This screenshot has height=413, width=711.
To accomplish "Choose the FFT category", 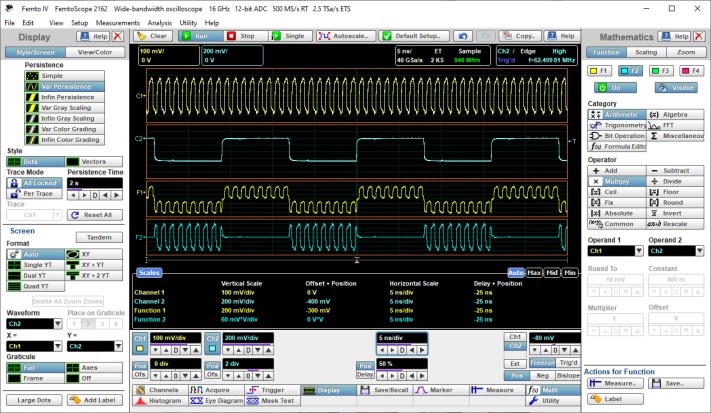I will click(x=676, y=125).
